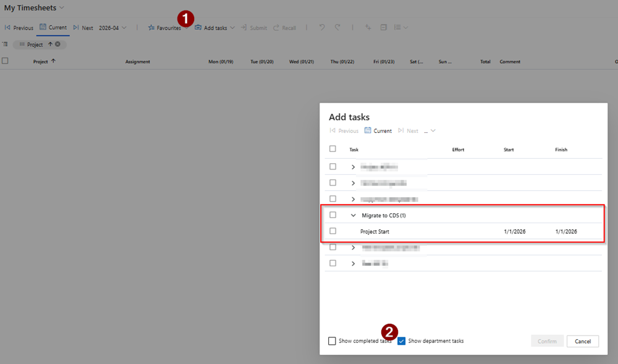Image resolution: width=618 pixels, height=364 pixels.
Task: Select the Current calendar icon in Add tasks
Action: pos(367,130)
